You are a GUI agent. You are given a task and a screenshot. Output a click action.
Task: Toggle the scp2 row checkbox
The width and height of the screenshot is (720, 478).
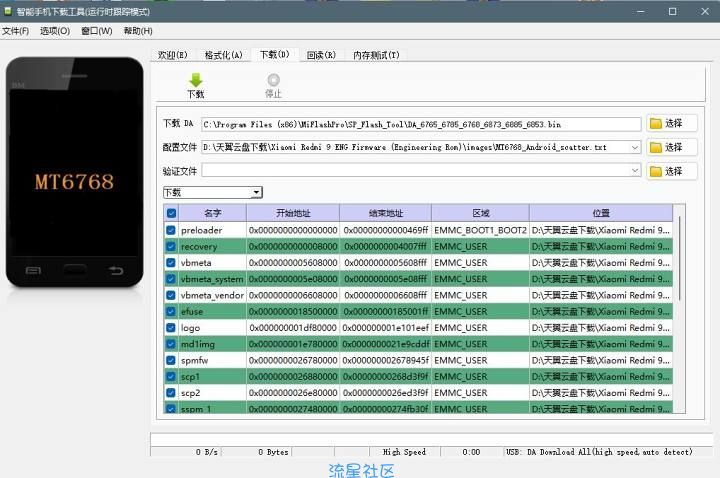click(x=171, y=393)
